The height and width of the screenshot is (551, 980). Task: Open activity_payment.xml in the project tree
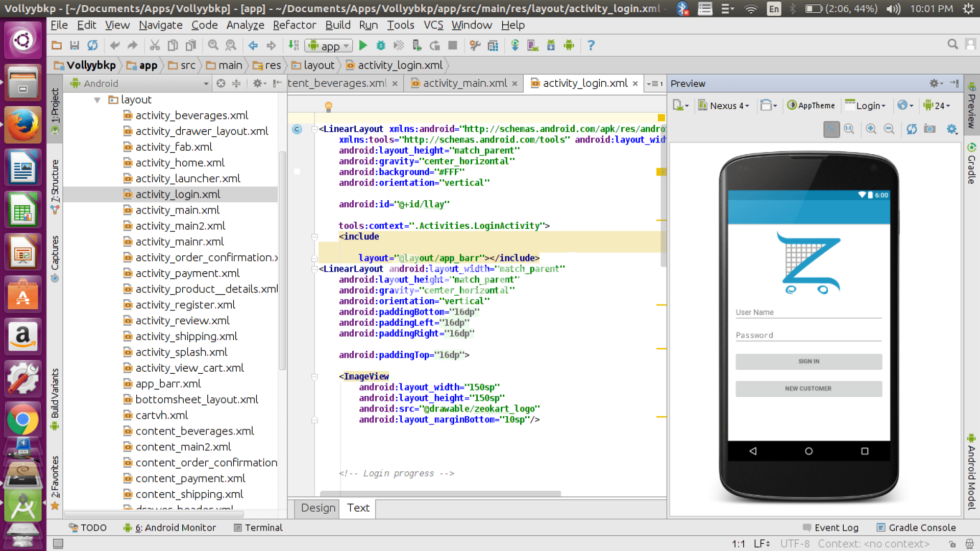[x=187, y=273]
